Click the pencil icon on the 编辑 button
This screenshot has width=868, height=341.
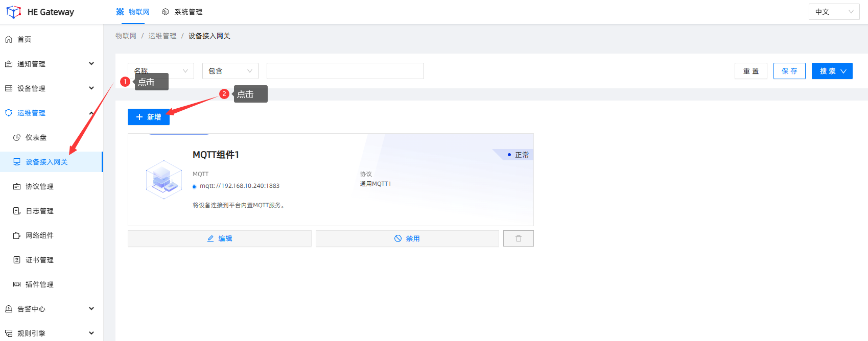point(210,238)
